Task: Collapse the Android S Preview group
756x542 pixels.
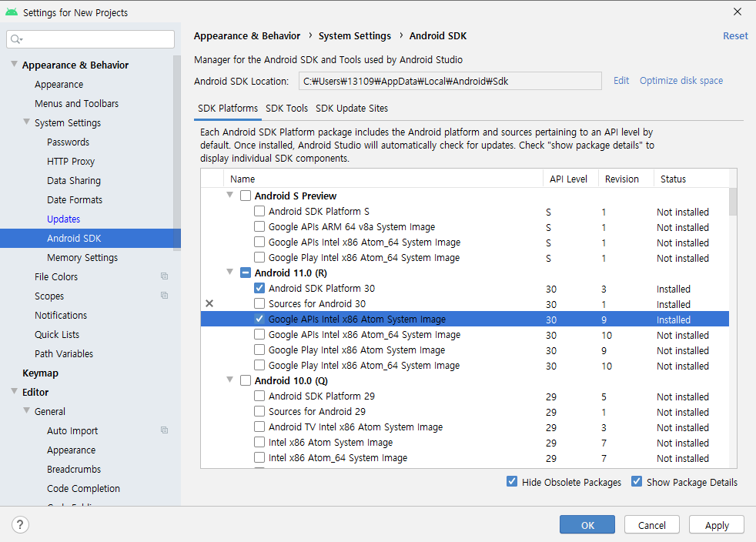Action: [230, 196]
